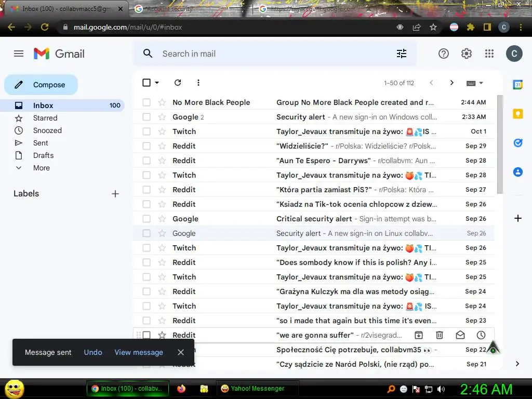Click the browser address bar URL
532x399 pixels.
point(128,27)
